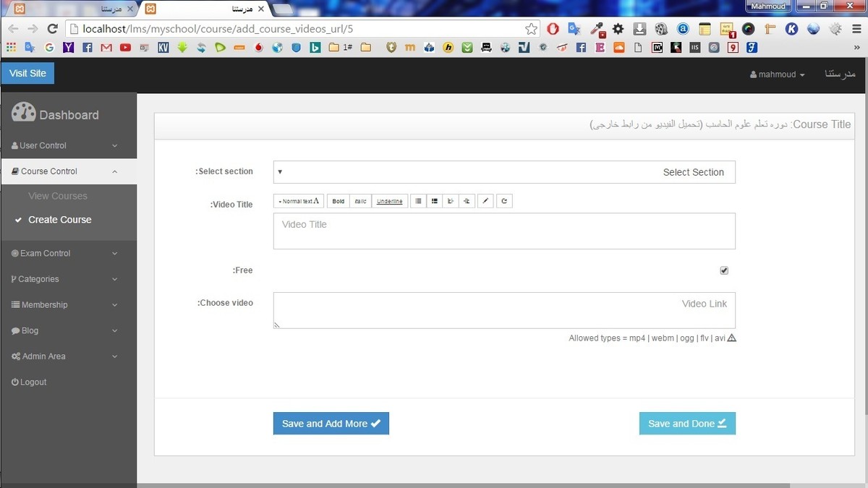Select Logout from the sidebar

[x=29, y=382]
